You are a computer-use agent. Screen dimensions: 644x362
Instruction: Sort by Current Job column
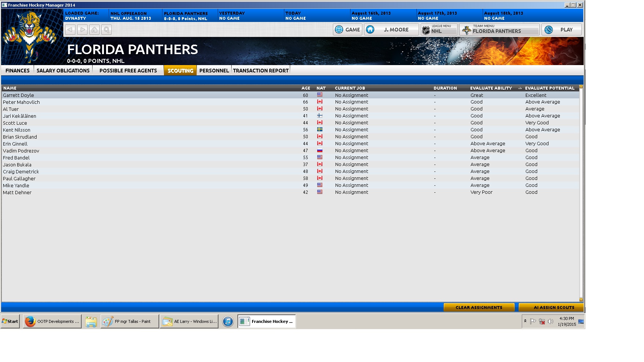click(350, 88)
